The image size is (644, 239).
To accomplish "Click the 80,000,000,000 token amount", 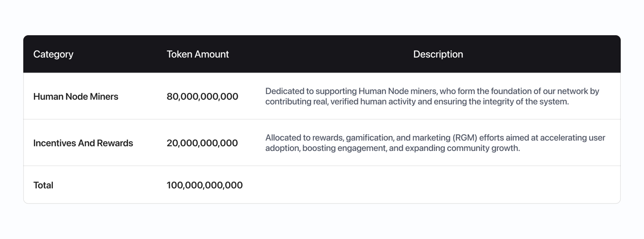I will point(202,96).
